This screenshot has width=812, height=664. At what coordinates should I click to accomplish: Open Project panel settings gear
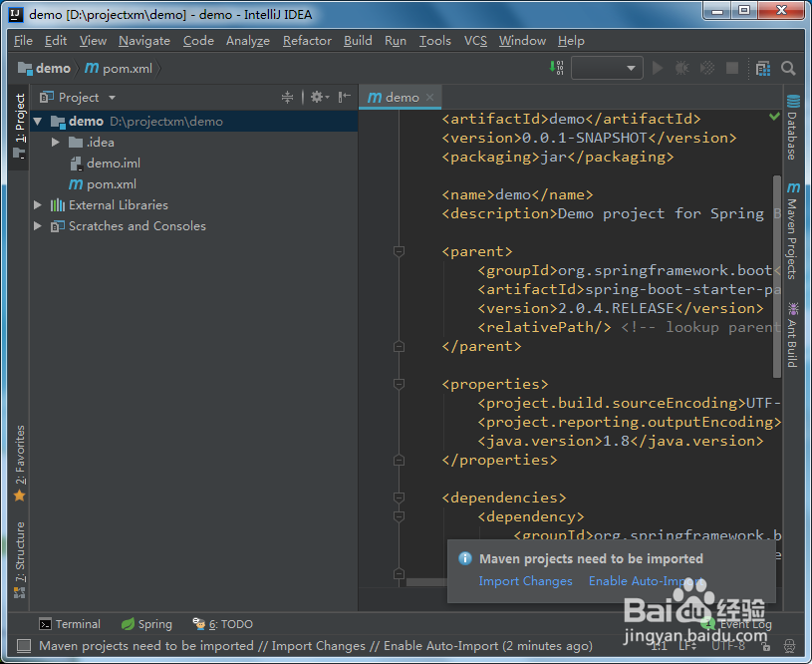click(x=320, y=97)
